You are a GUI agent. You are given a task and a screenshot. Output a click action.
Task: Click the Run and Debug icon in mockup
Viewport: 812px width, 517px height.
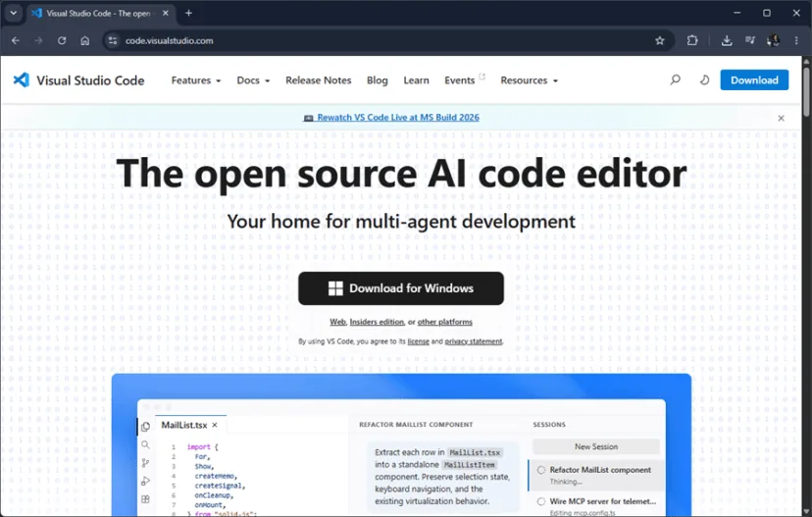[145, 481]
